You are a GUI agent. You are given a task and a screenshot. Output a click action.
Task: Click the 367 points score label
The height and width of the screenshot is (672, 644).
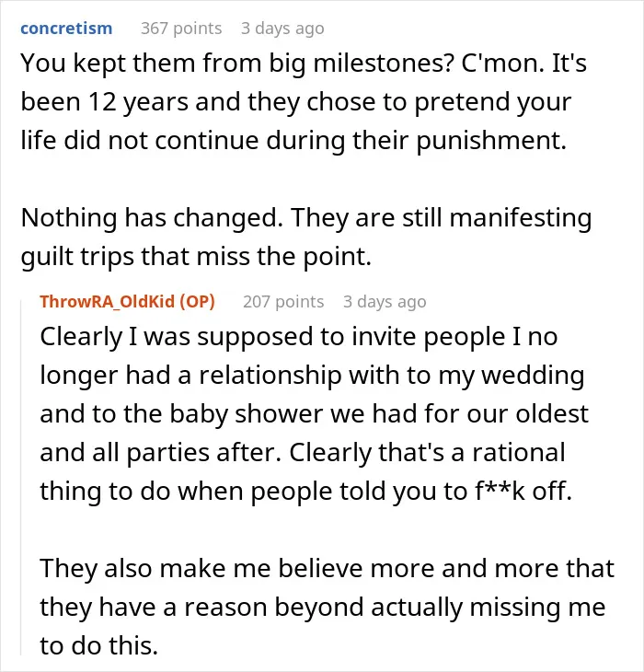coord(181,29)
